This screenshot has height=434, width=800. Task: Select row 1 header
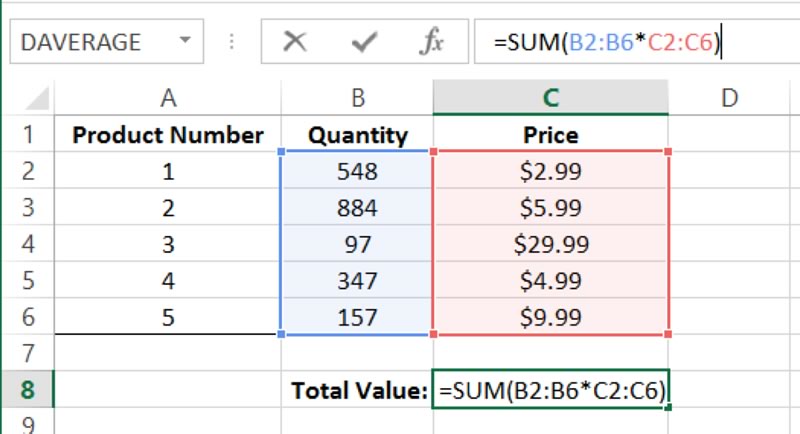coord(27,135)
